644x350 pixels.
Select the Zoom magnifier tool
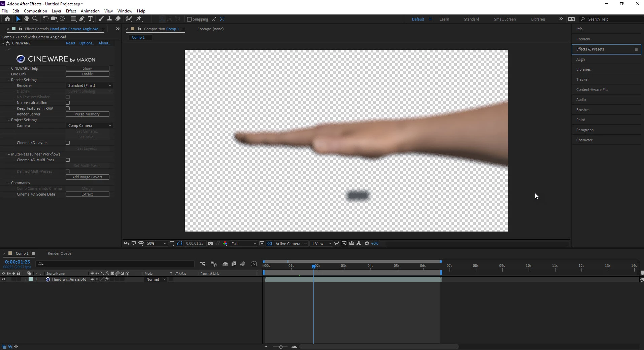click(x=35, y=19)
